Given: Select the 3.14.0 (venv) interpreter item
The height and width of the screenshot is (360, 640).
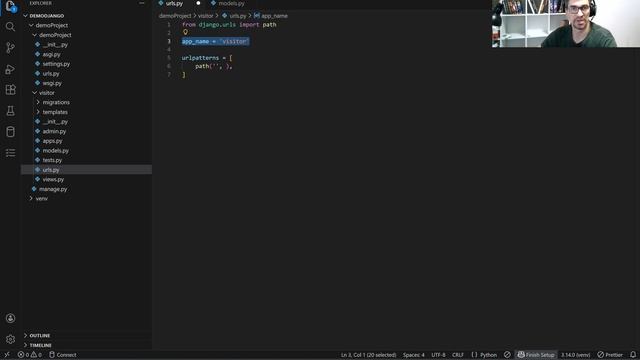Looking at the screenshot, I should pos(576,355).
